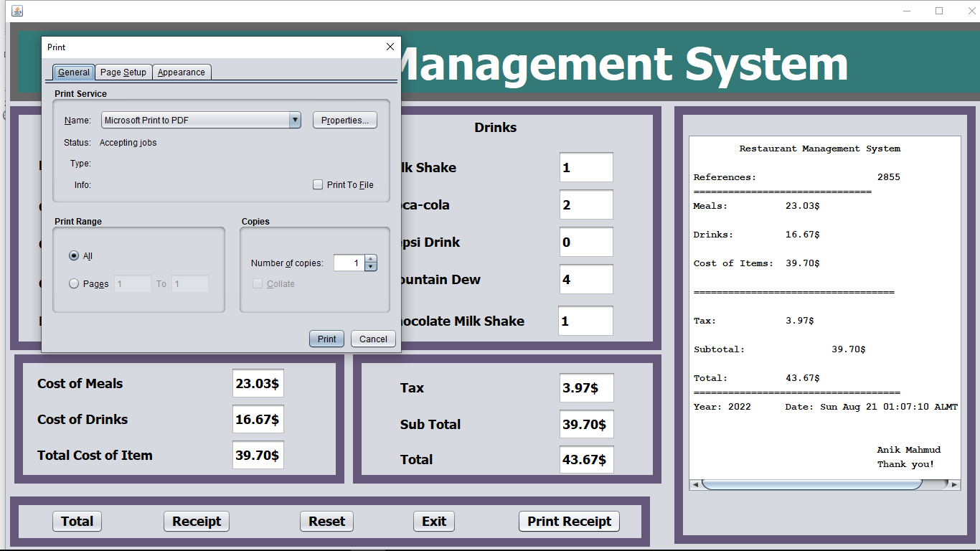The image size is (980, 551).
Task: Select the Pages print range option
Action: [x=74, y=283]
